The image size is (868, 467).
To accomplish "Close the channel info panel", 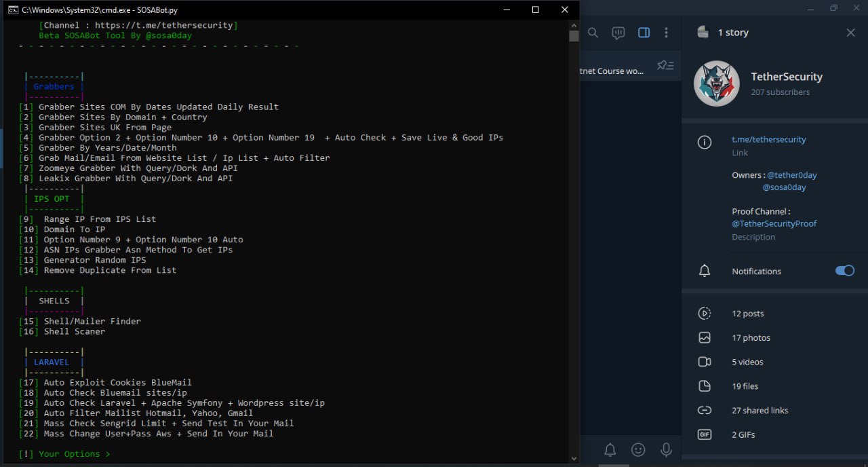I will pyautogui.click(x=850, y=33).
